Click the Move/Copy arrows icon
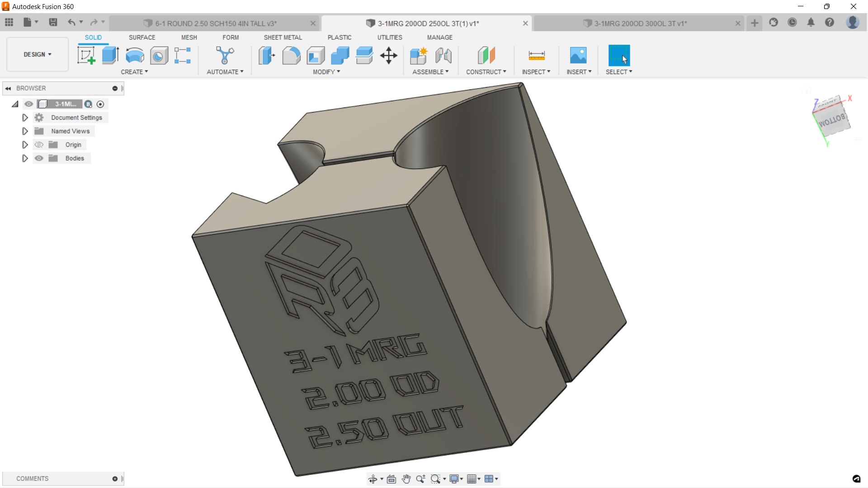Screen dimensions: 868x488 click(388, 56)
